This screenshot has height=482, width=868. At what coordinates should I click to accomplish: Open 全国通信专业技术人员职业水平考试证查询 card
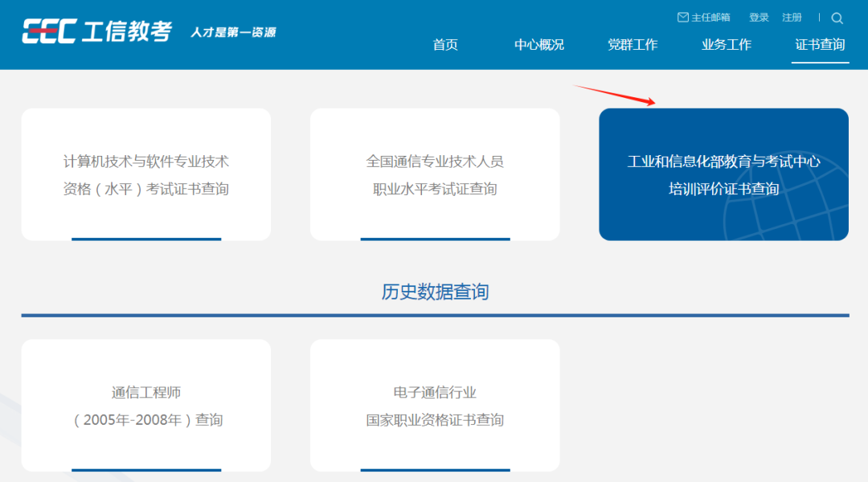tap(435, 174)
